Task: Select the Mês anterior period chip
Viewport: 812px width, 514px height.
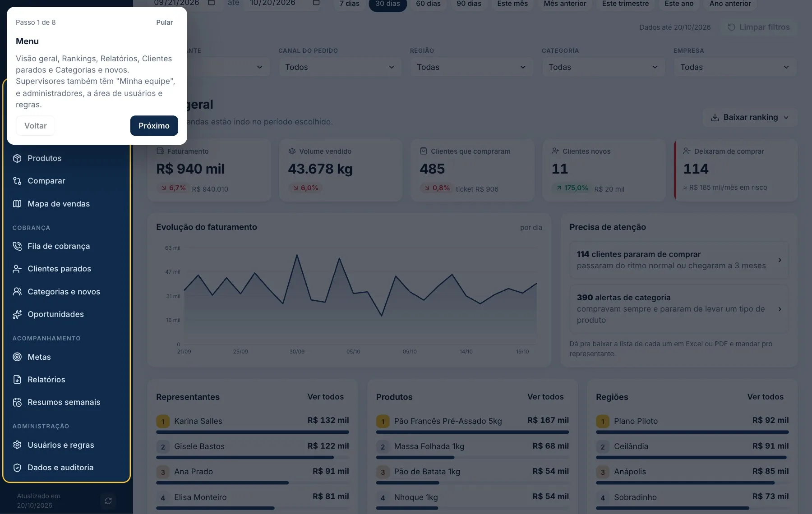Action: click(x=565, y=4)
